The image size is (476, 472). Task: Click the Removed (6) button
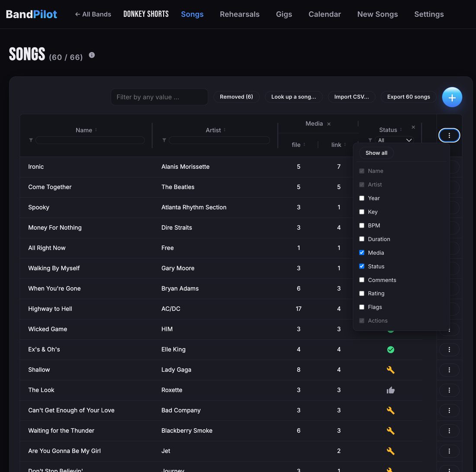[x=236, y=97]
